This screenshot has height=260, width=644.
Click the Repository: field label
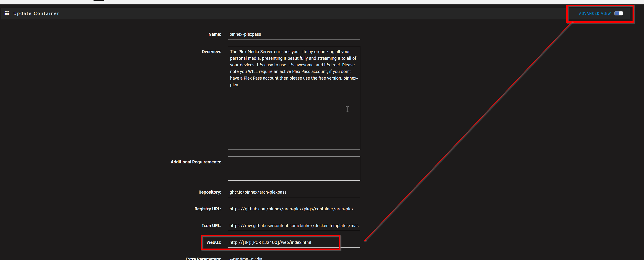coord(210,192)
